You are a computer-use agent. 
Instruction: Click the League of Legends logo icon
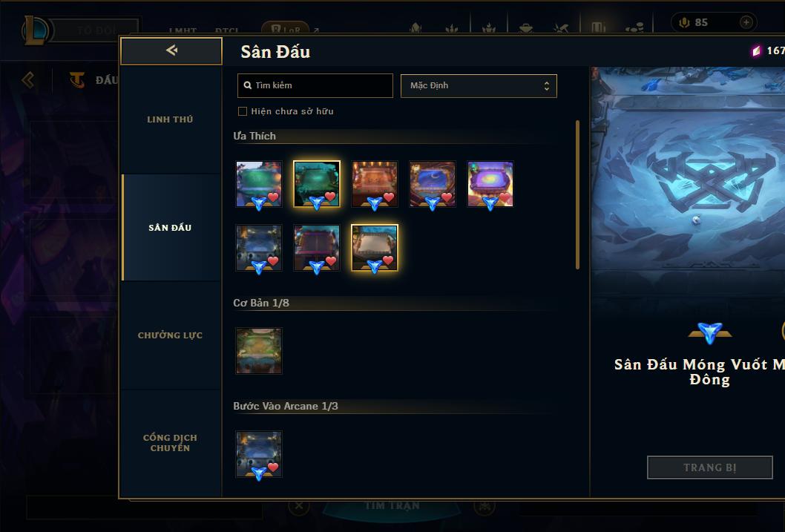(35, 30)
